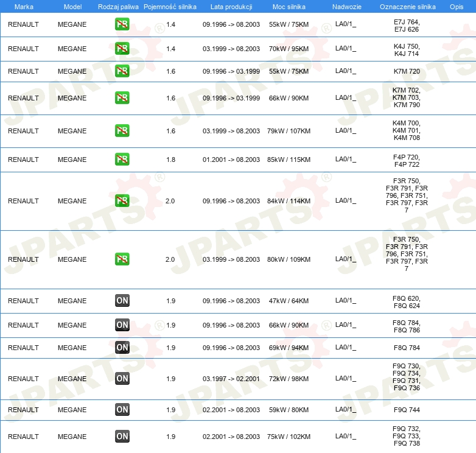Click the Pojemność silnika column header
Screen dimensions: 476x453
click(170, 6)
